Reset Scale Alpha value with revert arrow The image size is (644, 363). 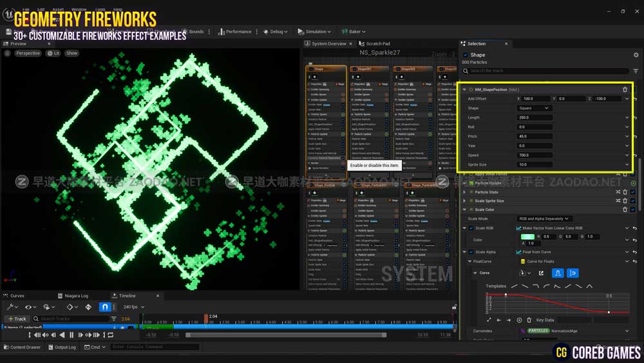point(634,252)
